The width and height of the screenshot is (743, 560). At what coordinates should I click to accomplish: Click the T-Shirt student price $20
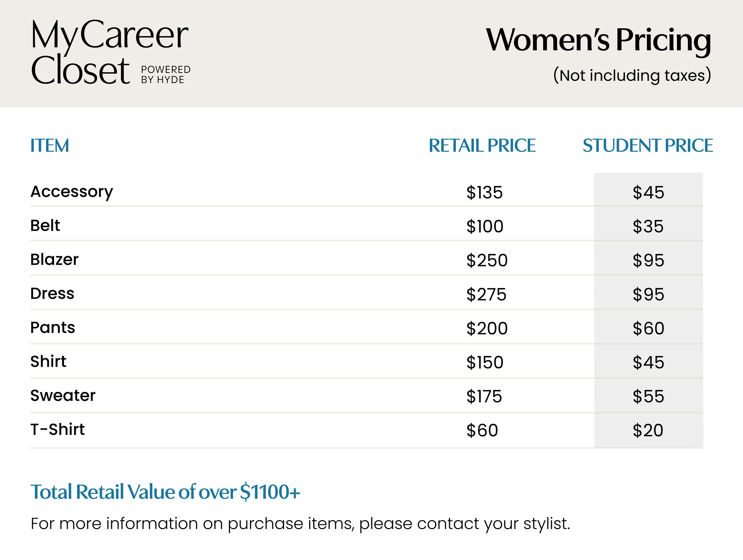click(x=648, y=430)
